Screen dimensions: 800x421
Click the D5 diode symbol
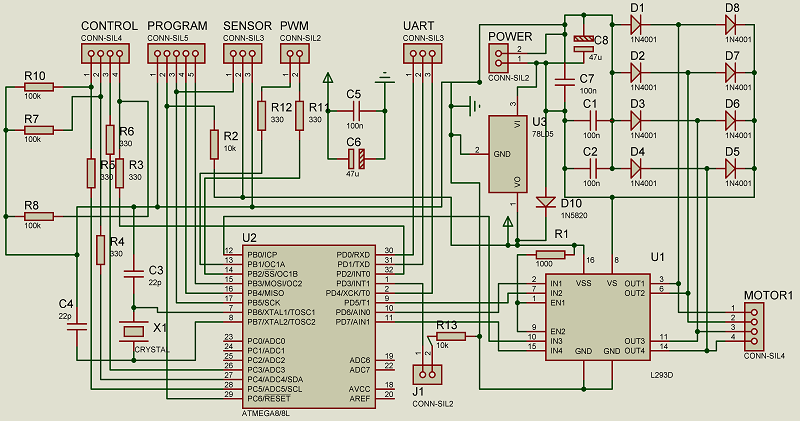point(731,168)
